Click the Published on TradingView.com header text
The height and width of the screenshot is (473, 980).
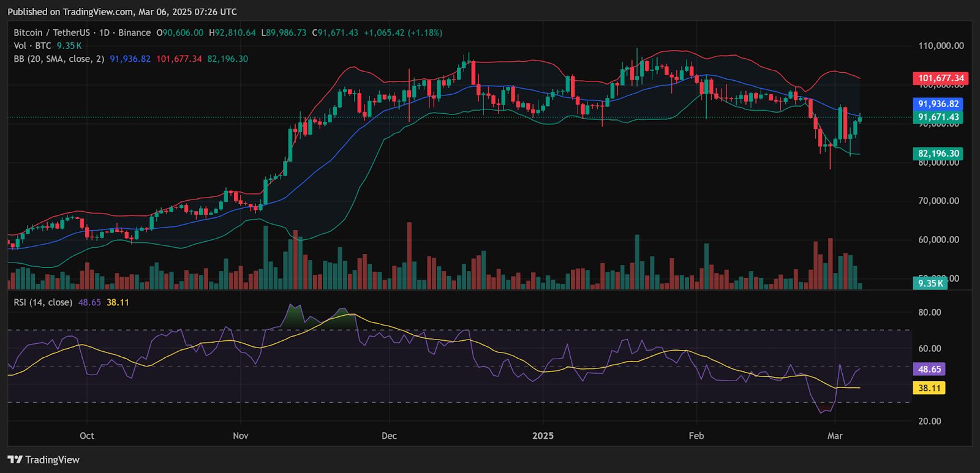click(122, 12)
